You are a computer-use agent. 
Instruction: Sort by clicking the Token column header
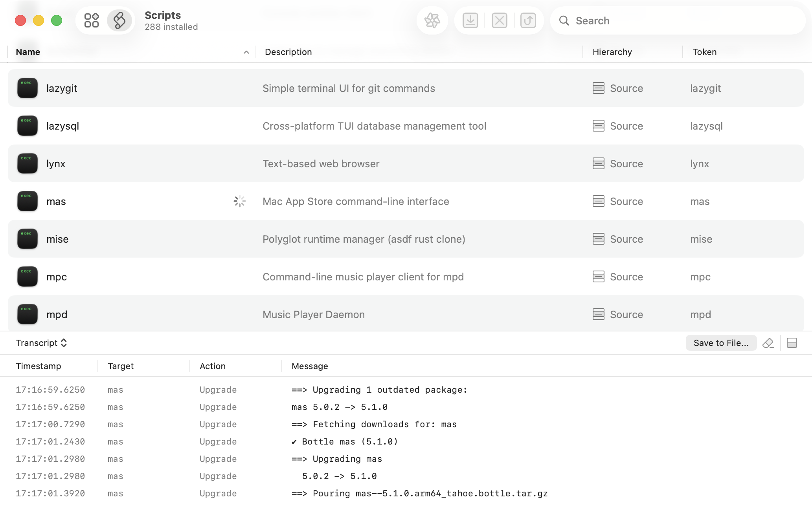click(704, 51)
